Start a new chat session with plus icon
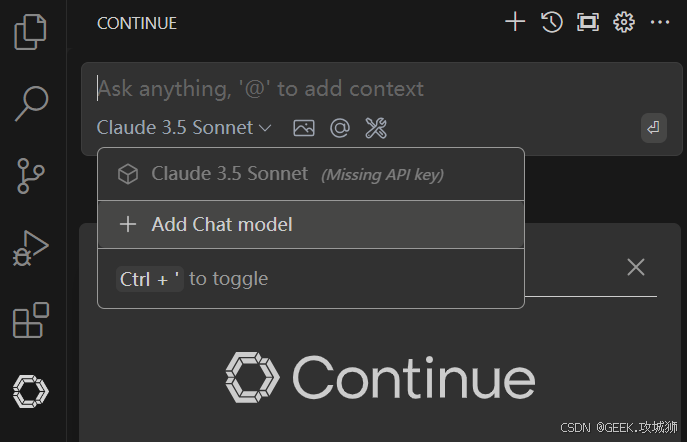The height and width of the screenshot is (442, 687). click(x=515, y=22)
